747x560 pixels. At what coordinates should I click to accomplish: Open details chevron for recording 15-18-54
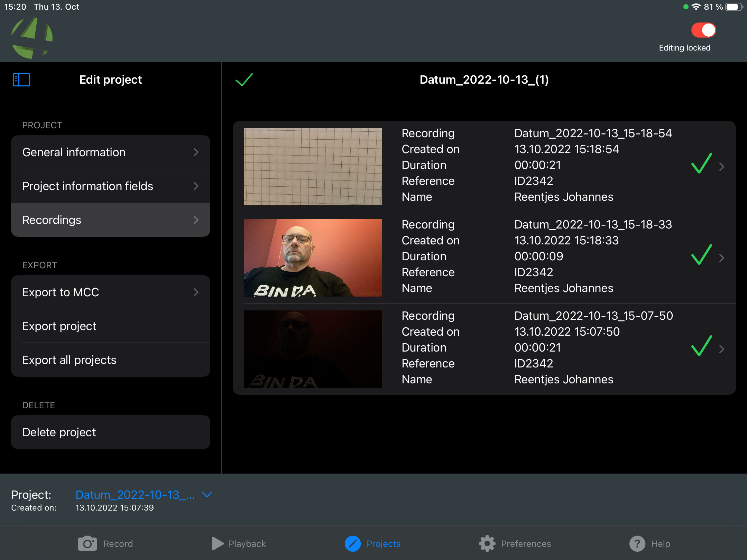(x=722, y=167)
